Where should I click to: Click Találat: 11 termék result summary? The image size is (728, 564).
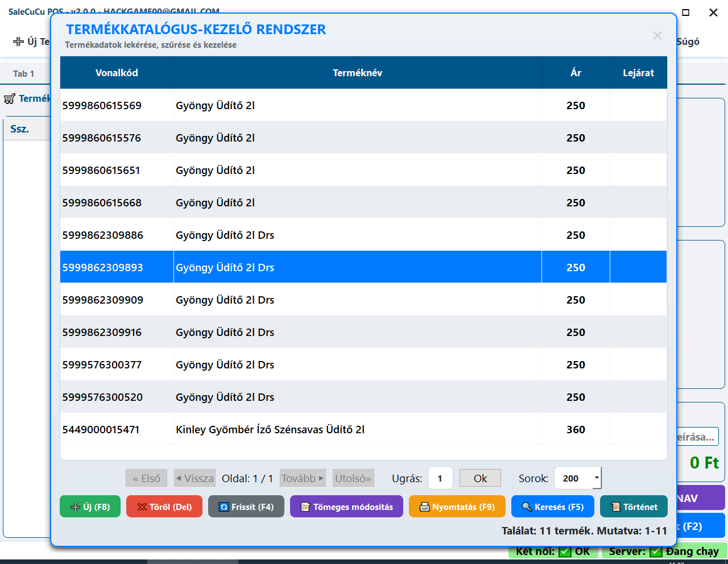(584, 530)
